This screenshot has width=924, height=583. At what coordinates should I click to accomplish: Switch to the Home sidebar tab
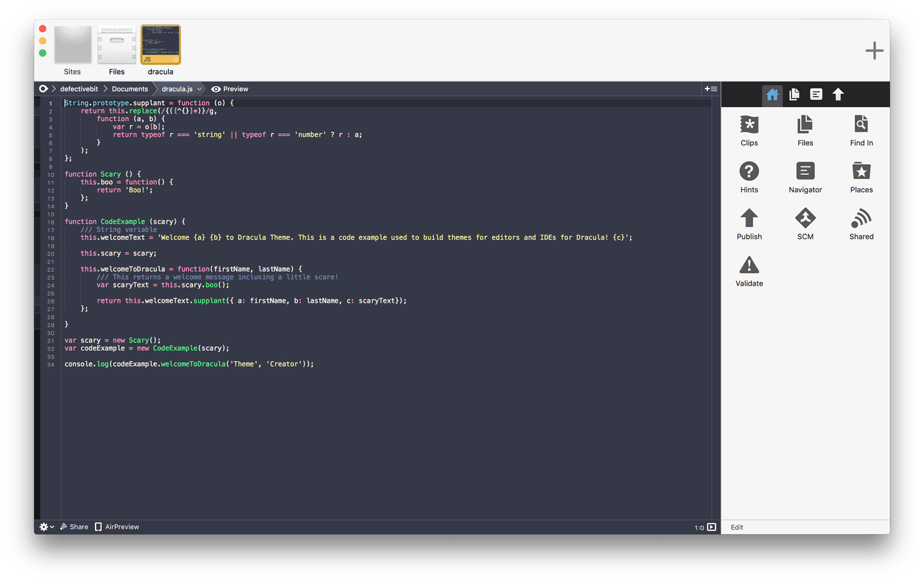[772, 94]
